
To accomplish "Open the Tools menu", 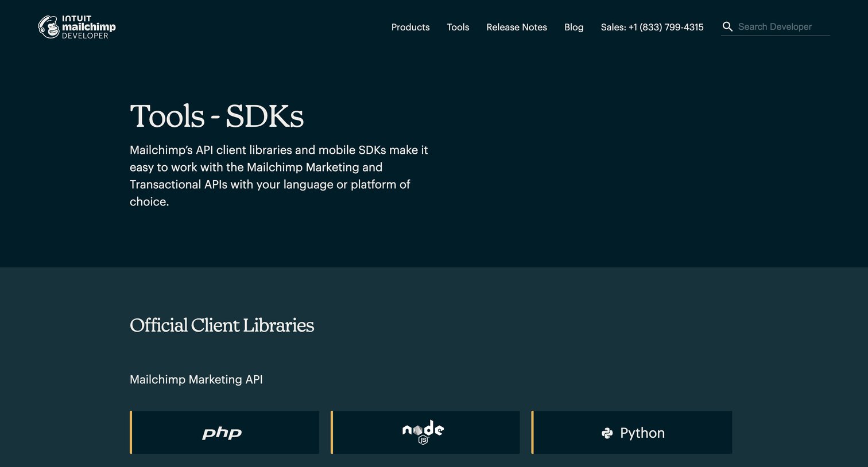I will click(x=458, y=27).
